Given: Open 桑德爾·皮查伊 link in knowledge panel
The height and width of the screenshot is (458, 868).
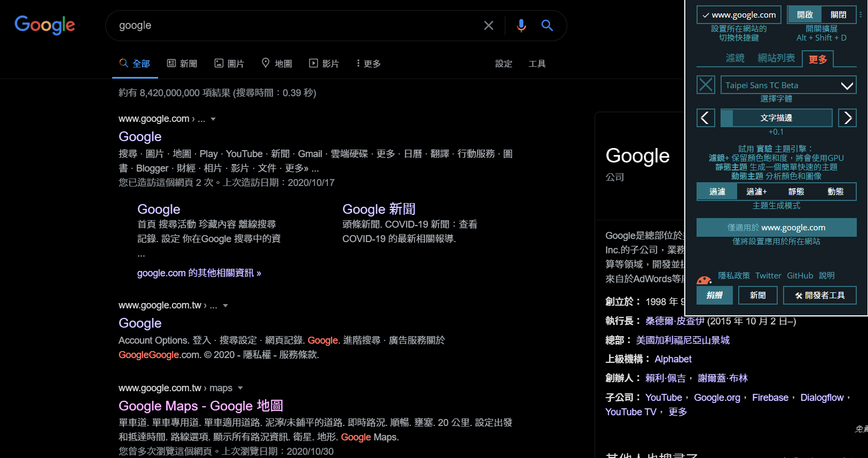Looking at the screenshot, I should 675,321.
